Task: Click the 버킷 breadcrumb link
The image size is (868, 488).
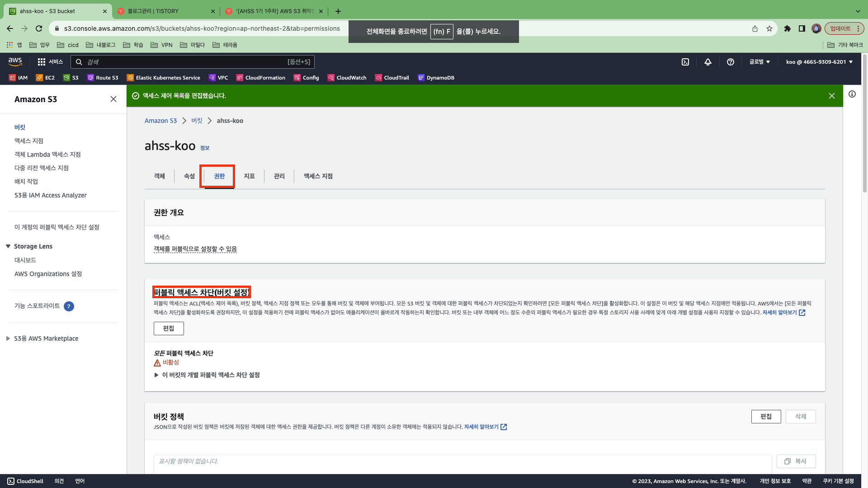Action: (x=197, y=121)
